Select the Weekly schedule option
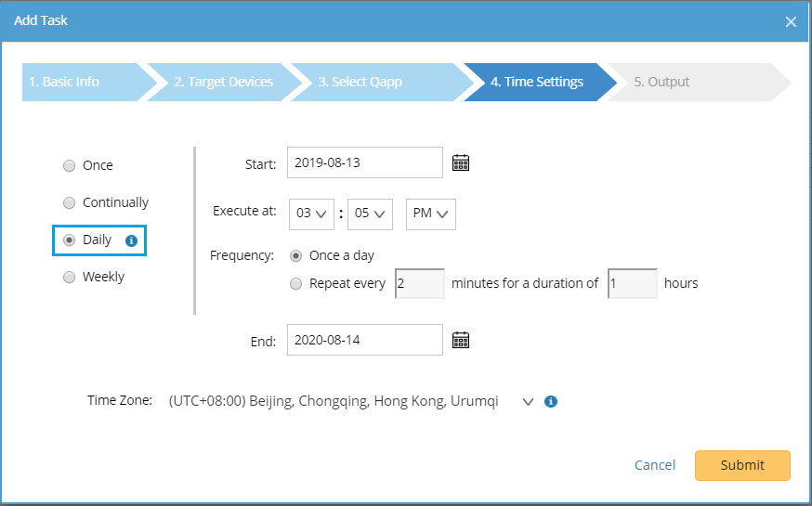This screenshot has width=812, height=506. [x=69, y=278]
